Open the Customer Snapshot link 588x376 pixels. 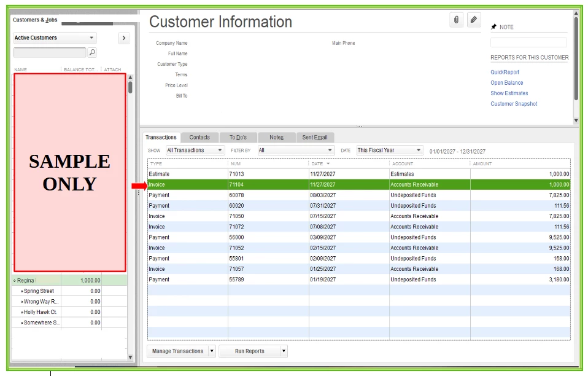click(514, 104)
